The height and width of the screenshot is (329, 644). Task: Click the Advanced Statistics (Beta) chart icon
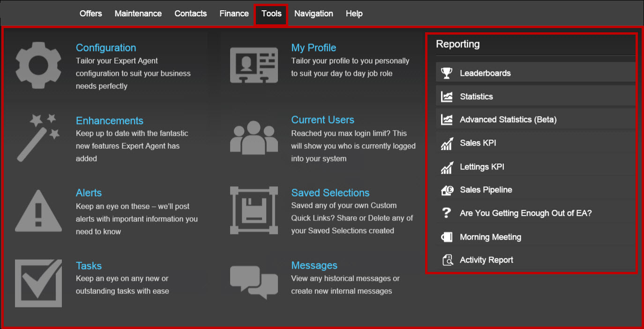(x=447, y=120)
